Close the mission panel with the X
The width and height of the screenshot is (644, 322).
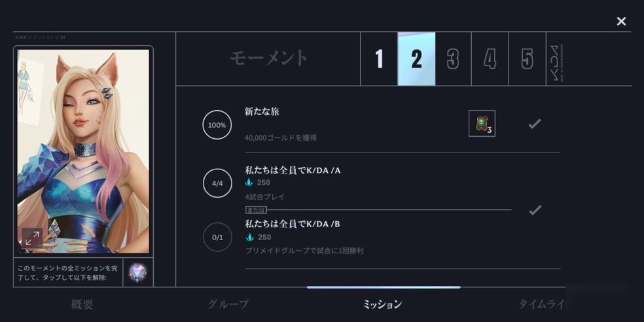(x=621, y=22)
